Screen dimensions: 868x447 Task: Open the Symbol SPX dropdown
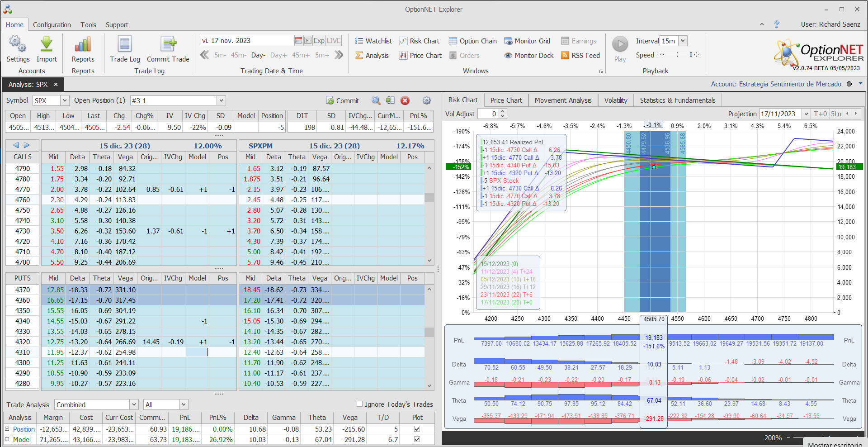coord(65,100)
